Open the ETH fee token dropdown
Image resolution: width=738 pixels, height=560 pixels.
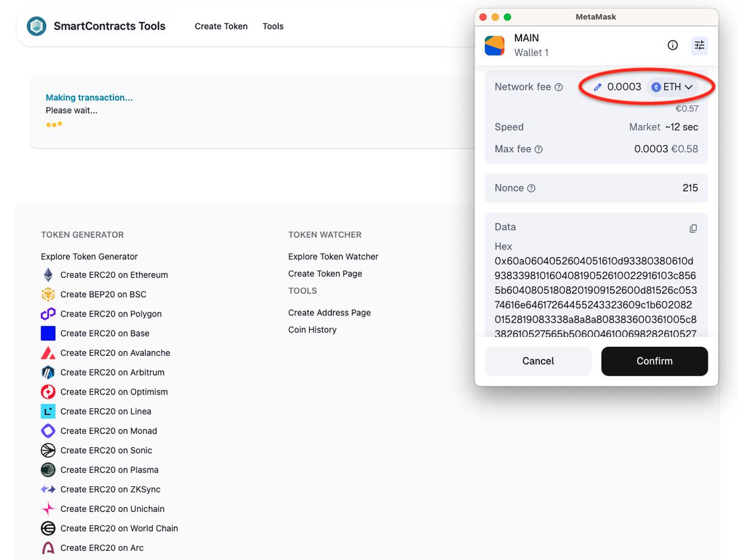pos(672,87)
